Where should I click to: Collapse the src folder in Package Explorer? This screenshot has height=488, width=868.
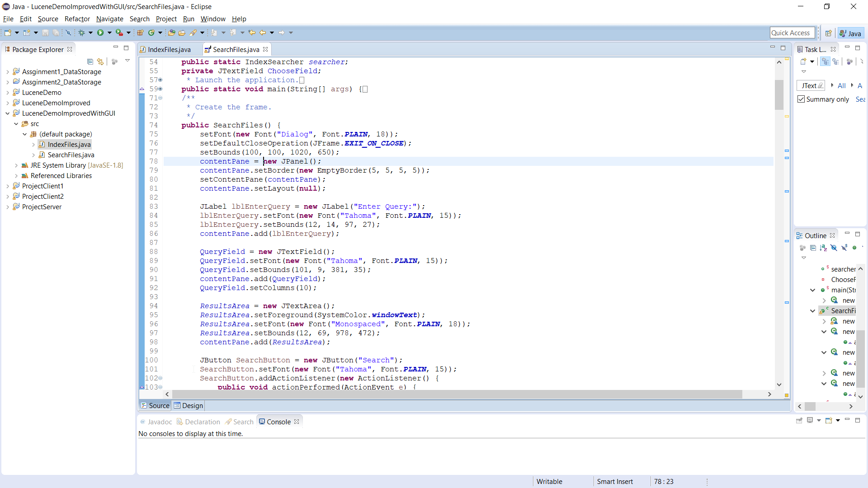tap(17, 123)
